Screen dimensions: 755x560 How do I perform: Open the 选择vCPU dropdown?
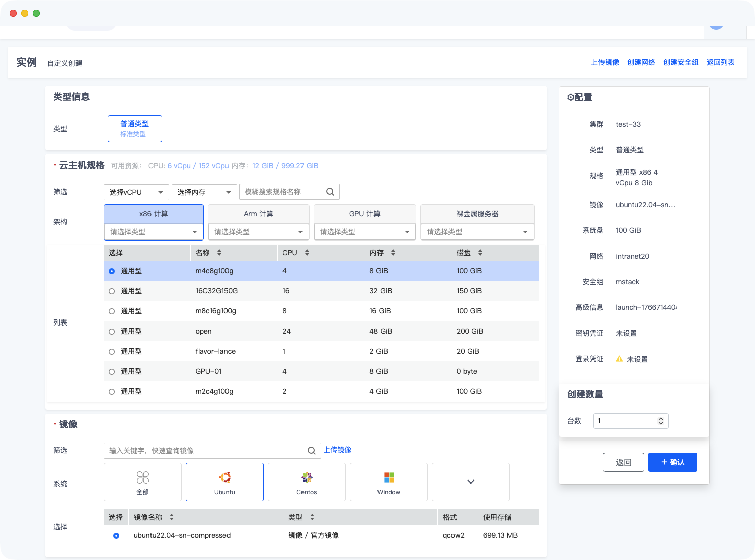coord(136,192)
